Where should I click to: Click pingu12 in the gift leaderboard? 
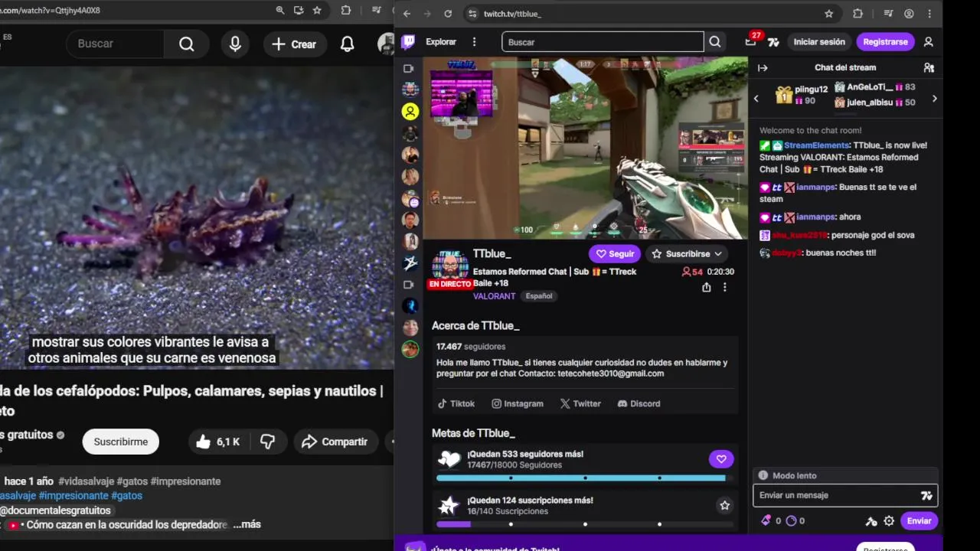click(811, 90)
